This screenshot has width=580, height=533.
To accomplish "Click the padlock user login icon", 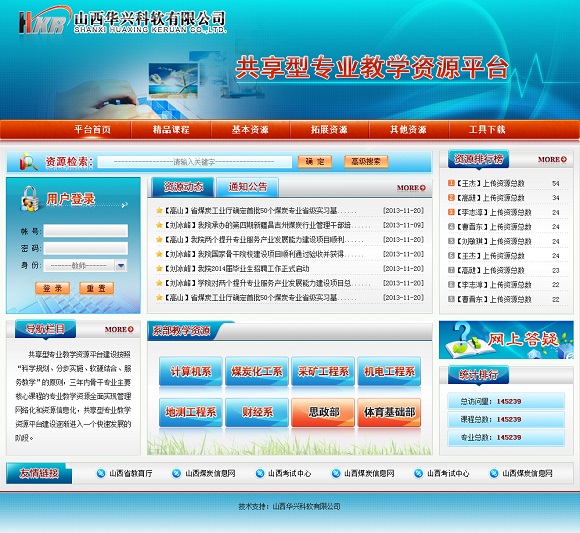I will pyautogui.click(x=30, y=199).
